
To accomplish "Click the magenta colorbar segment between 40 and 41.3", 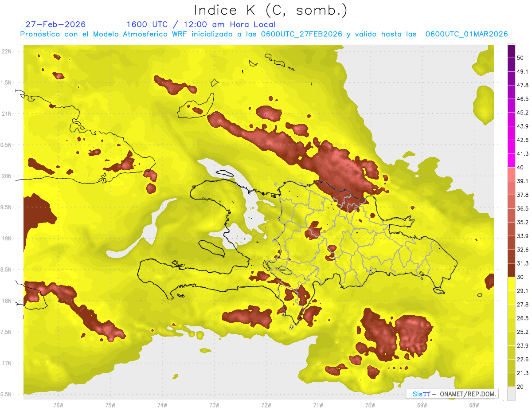I will pos(512,160).
